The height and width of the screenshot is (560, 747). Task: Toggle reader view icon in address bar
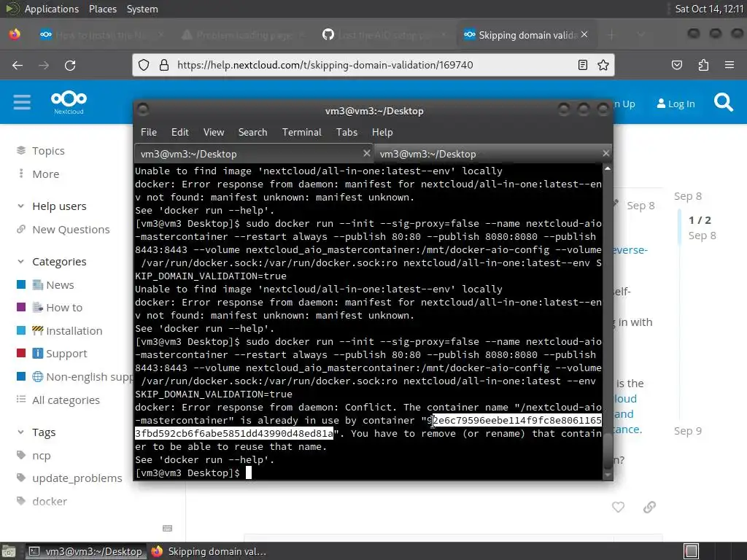[583, 65]
